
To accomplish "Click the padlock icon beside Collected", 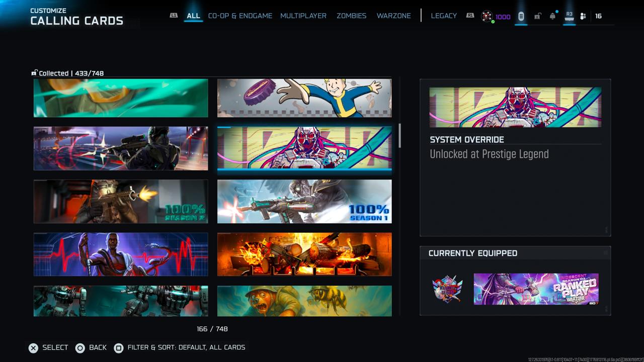I will coord(34,73).
